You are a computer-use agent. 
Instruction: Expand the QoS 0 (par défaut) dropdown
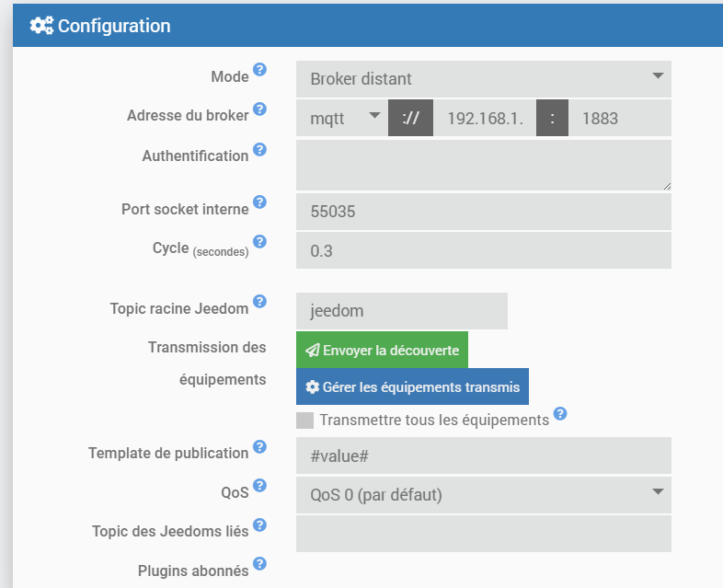coord(484,495)
